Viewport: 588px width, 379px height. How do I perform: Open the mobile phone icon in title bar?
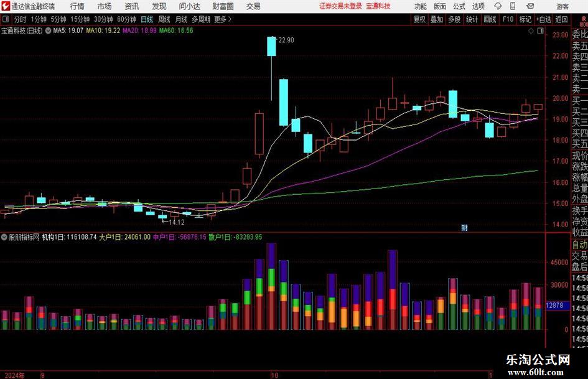513,6
